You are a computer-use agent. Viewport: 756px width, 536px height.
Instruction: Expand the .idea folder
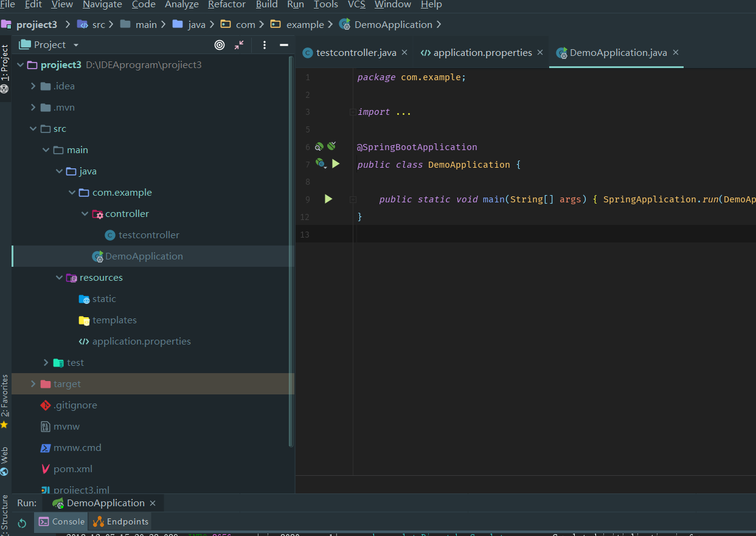point(33,86)
